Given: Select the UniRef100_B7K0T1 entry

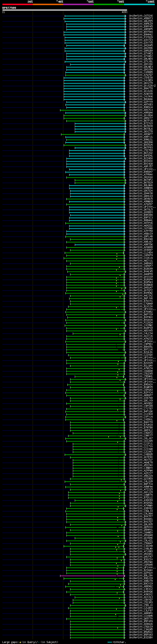Looking at the screenshot, I should (x=141, y=301).
